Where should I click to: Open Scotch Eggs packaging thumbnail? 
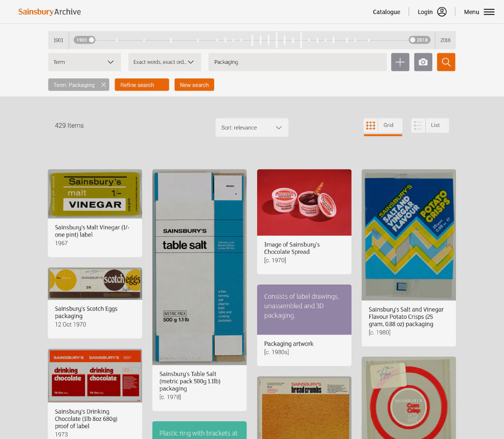tap(95, 284)
